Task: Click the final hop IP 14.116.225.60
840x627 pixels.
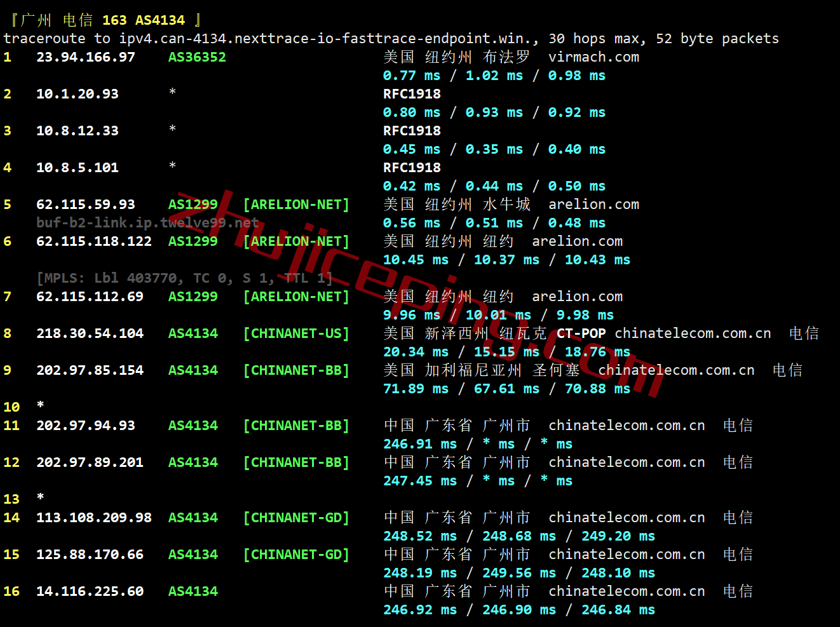Action: tap(90, 591)
